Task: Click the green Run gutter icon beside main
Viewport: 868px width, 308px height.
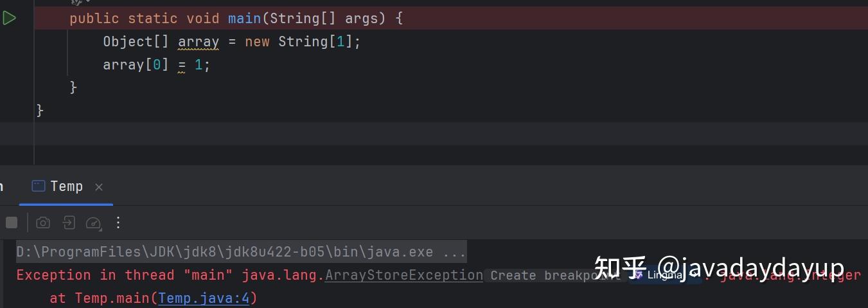Action: (9, 19)
